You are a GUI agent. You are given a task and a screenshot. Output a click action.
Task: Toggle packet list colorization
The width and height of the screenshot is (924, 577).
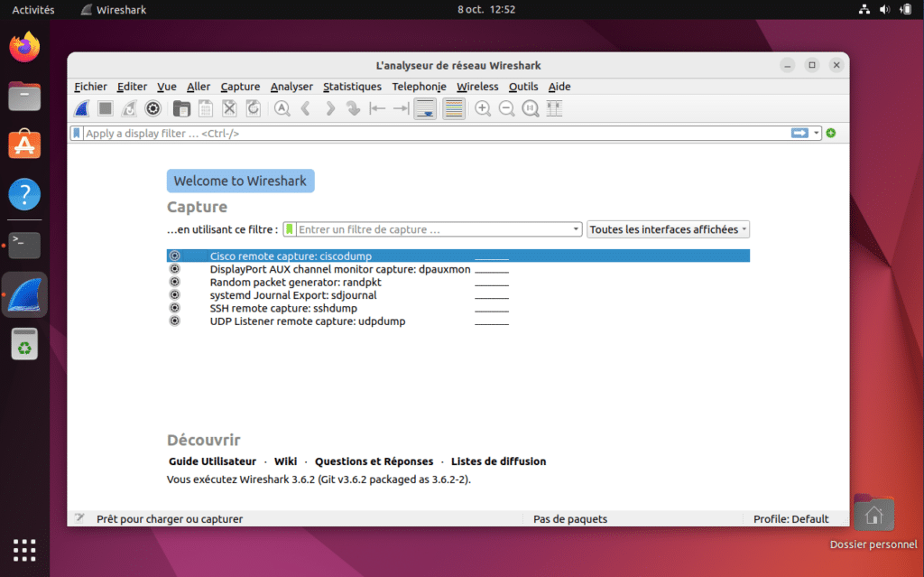click(454, 108)
